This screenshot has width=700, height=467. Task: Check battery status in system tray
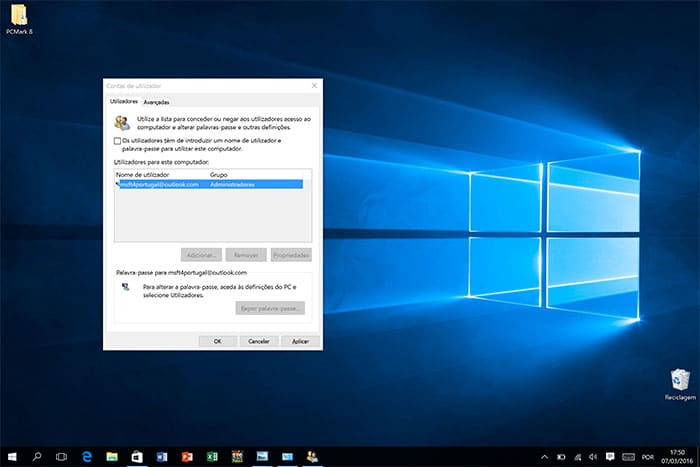coord(561,457)
